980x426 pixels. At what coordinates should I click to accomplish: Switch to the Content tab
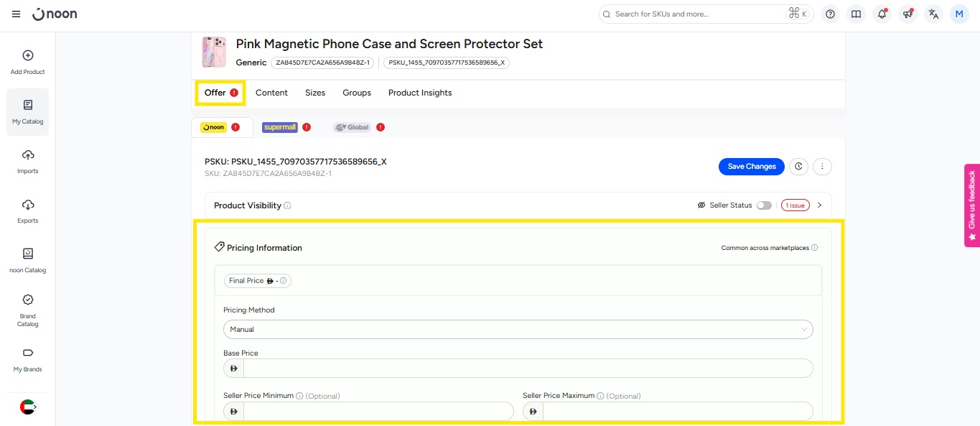[271, 93]
